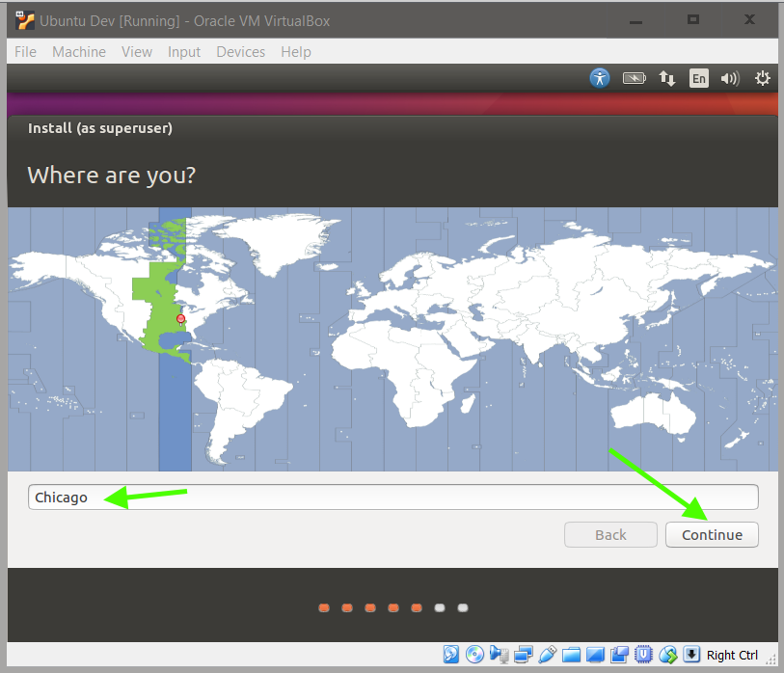
Task: Open the View menu
Action: tap(137, 52)
